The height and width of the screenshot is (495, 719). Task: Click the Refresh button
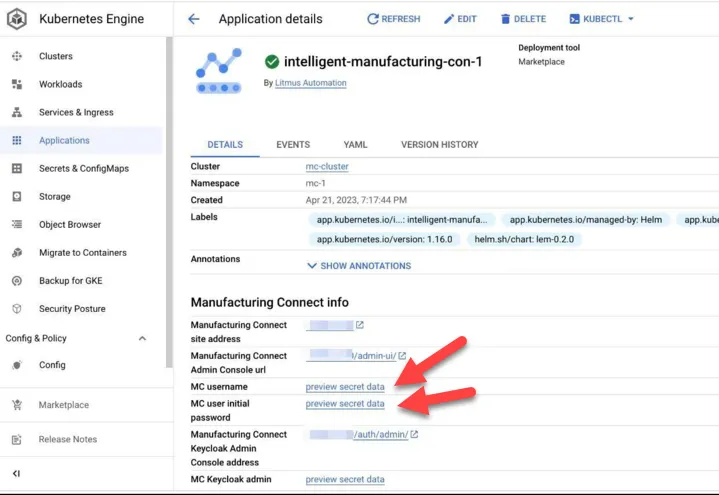(393, 19)
